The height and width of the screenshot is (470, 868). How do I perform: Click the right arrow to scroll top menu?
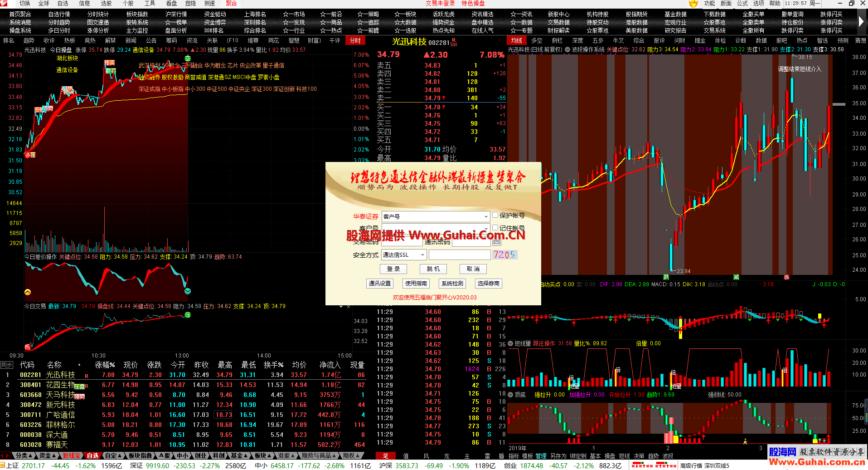coord(862,22)
